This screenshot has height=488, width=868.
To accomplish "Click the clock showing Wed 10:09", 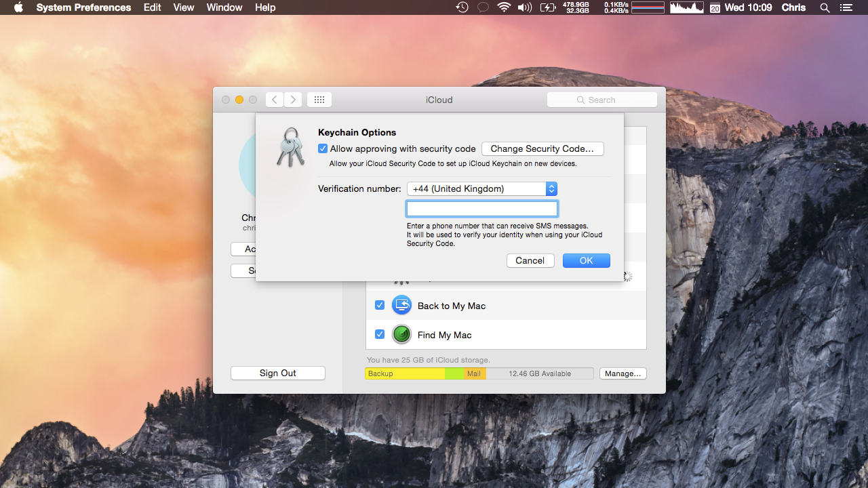I will coord(748,7).
